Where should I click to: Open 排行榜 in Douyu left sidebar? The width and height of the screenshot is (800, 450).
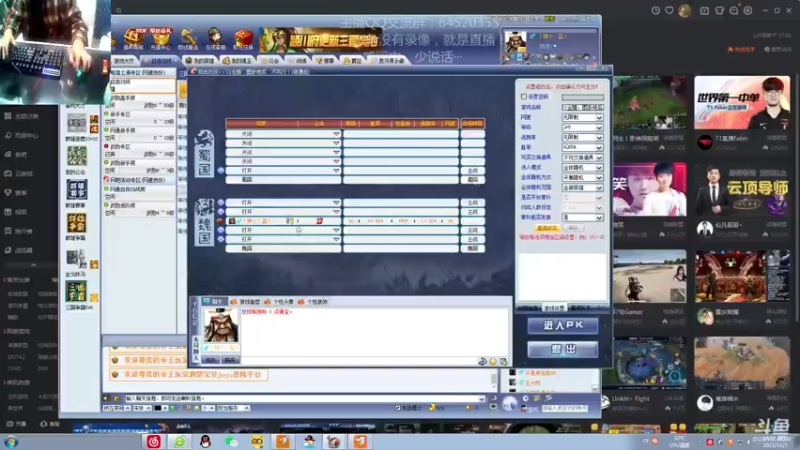[x=19, y=231]
